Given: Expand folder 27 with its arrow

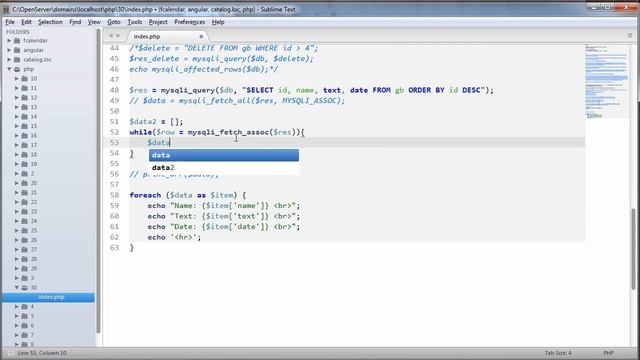Looking at the screenshot, I should [17, 249].
